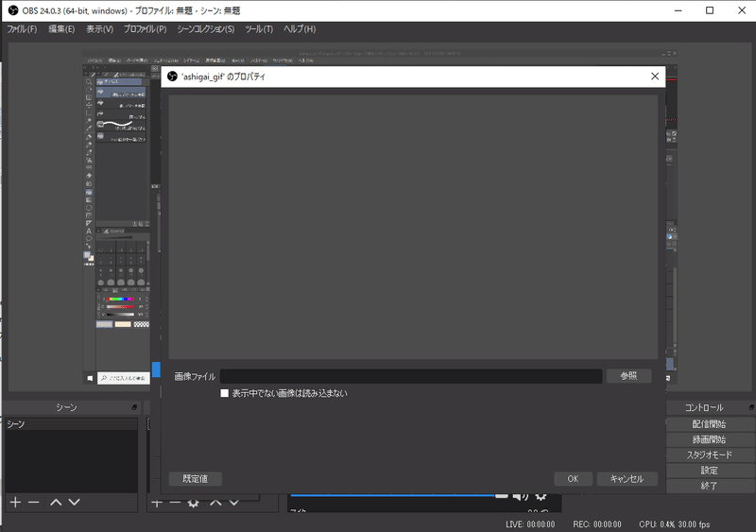Click the キャンセル button
Screen dimensions: 756x532
point(627,478)
